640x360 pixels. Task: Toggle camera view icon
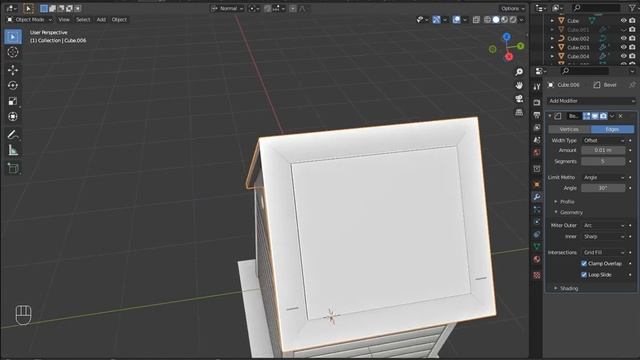pos(519,99)
